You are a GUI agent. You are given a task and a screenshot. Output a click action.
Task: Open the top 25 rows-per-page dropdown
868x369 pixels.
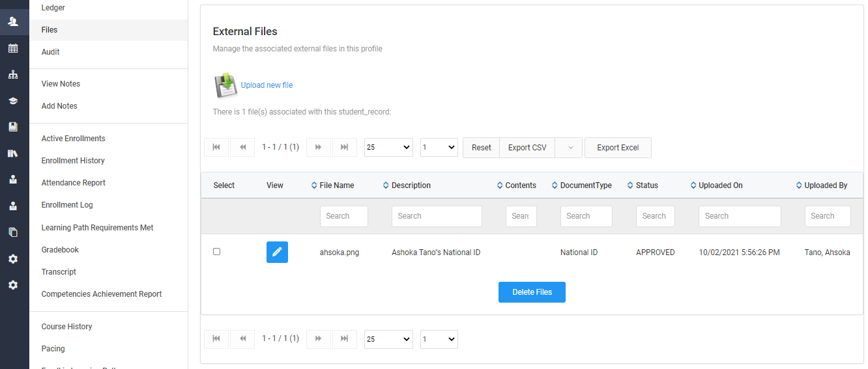click(388, 148)
